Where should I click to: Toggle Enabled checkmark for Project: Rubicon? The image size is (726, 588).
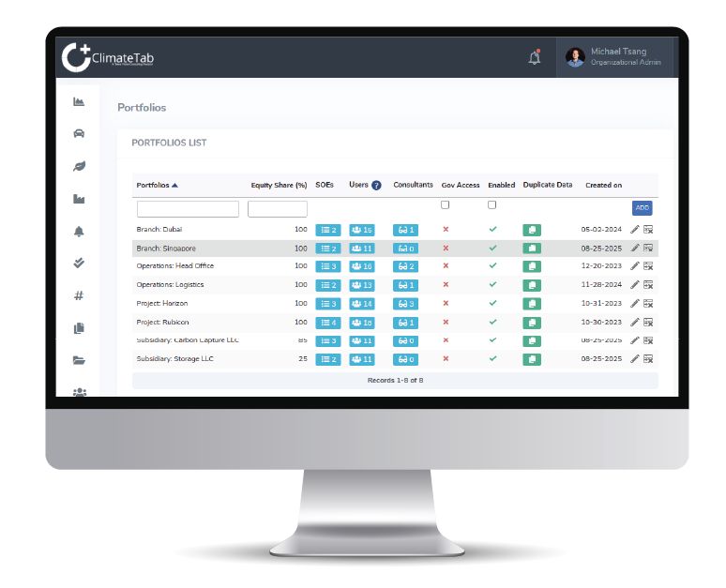pos(492,322)
